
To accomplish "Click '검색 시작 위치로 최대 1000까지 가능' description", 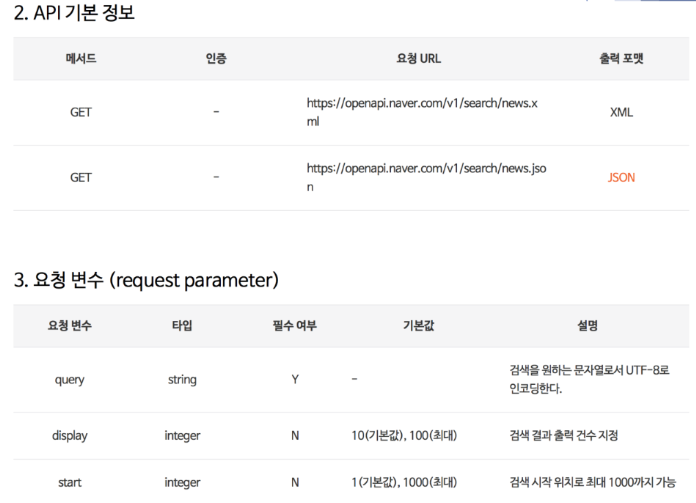I will (593, 483).
